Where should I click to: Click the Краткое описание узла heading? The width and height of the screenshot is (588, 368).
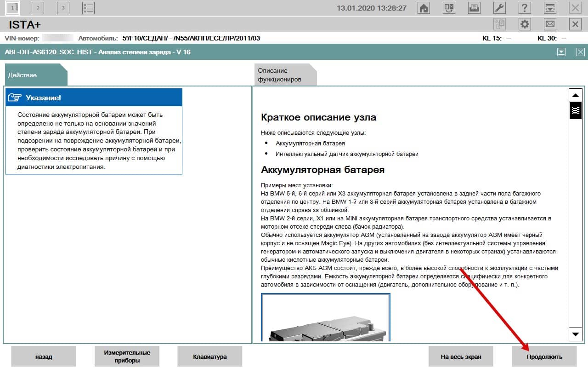(318, 117)
